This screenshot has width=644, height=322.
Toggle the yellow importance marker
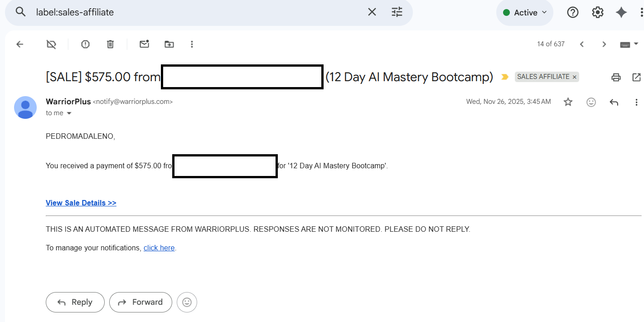504,77
